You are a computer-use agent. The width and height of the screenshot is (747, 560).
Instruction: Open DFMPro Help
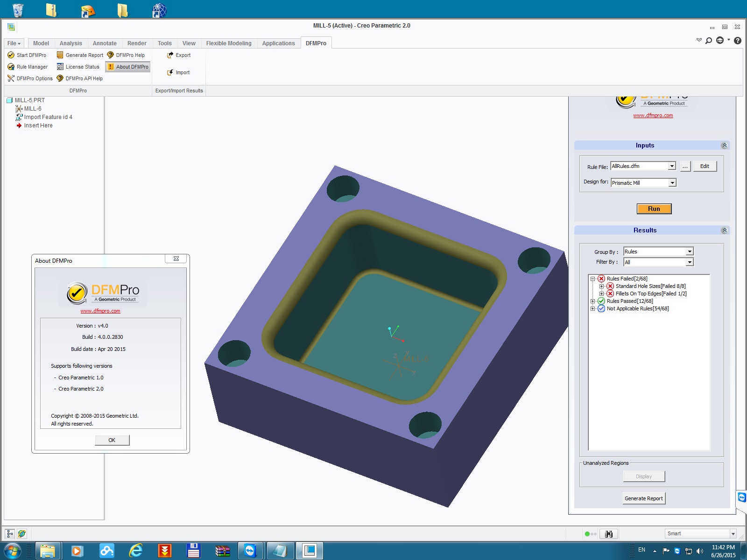pyautogui.click(x=126, y=55)
